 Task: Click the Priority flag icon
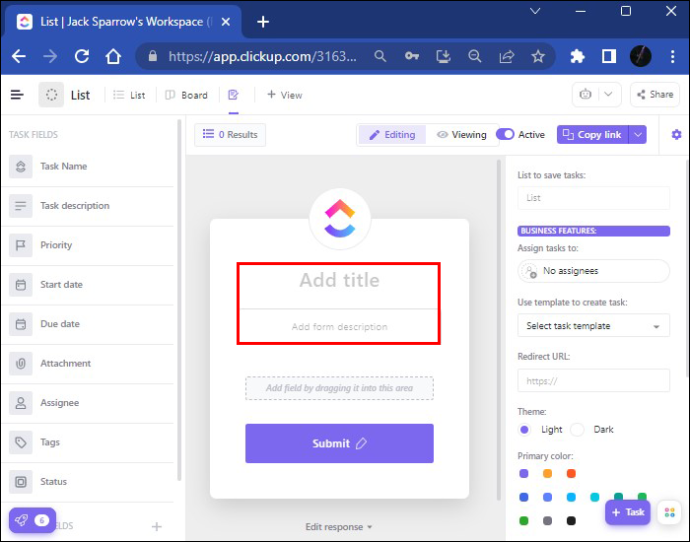[x=20, y=245]
